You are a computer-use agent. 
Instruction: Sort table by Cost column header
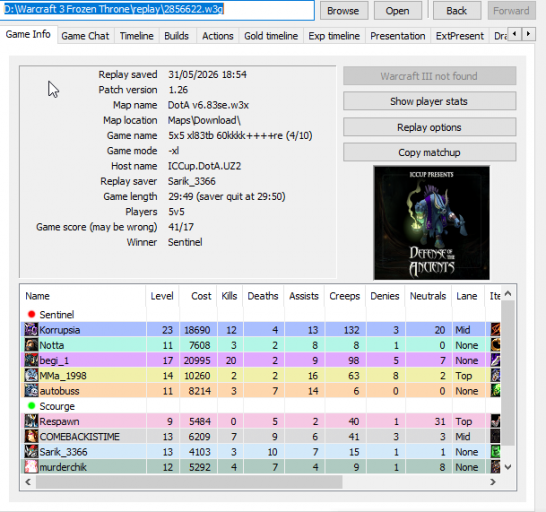click(x=198, y=296)
